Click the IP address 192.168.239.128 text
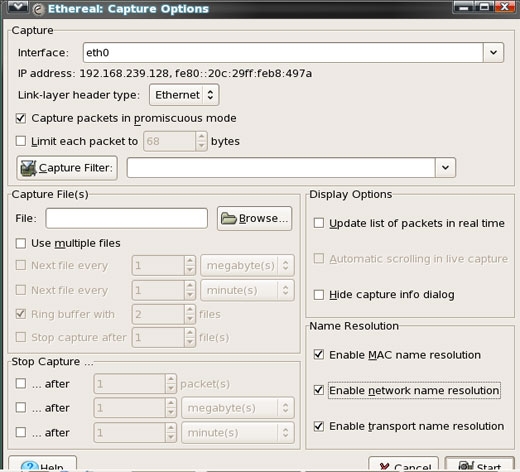The height and width of the screenshot is (472, 520). click(124, 73)
